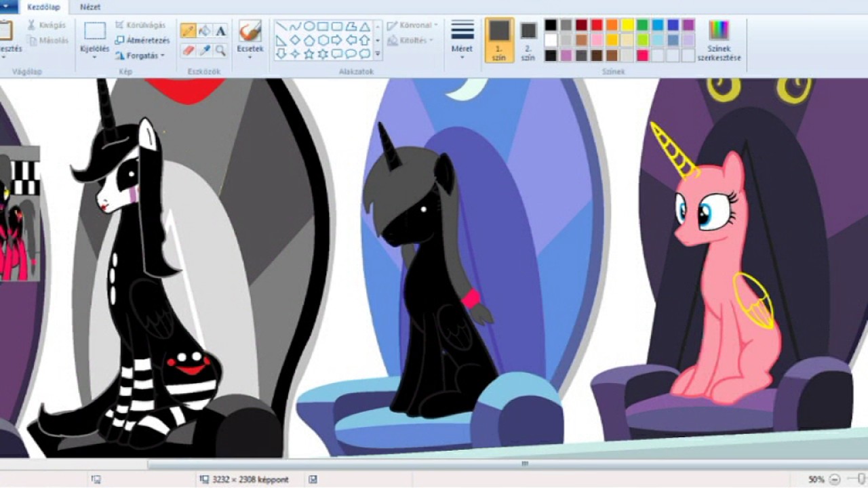Click the 3232 × 2308 képpont readout
This screenshot has width=868, height=488.
point(250,479)
